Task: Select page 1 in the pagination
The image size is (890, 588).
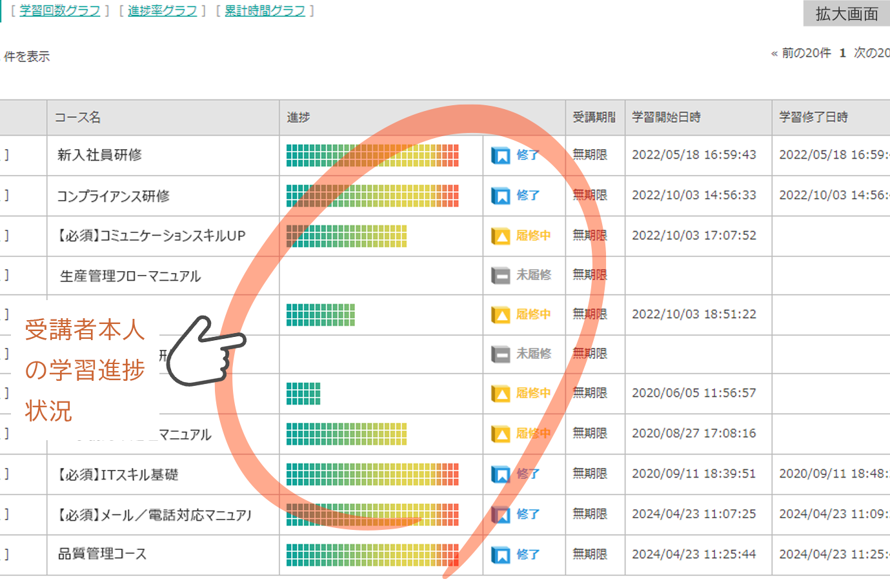Action: point(842,53)
